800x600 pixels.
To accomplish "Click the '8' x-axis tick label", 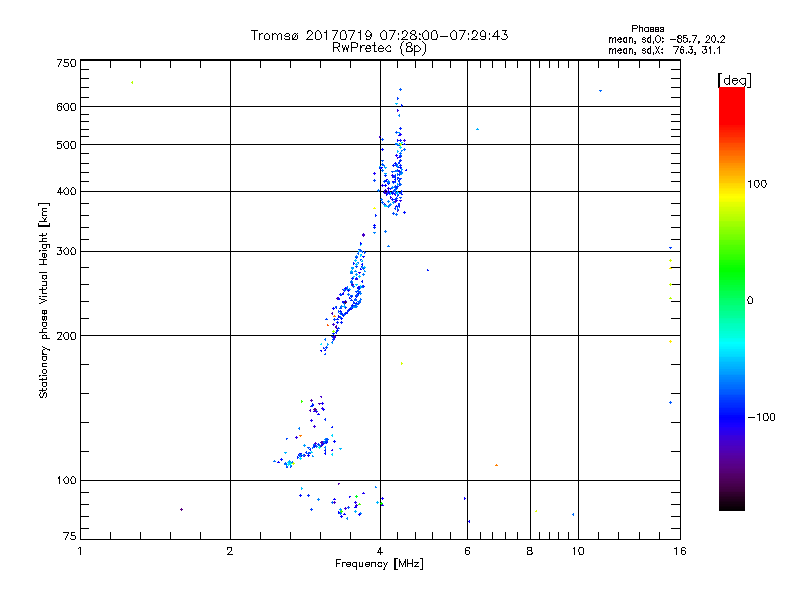I will pyautogui.click(x=530, y=551).
